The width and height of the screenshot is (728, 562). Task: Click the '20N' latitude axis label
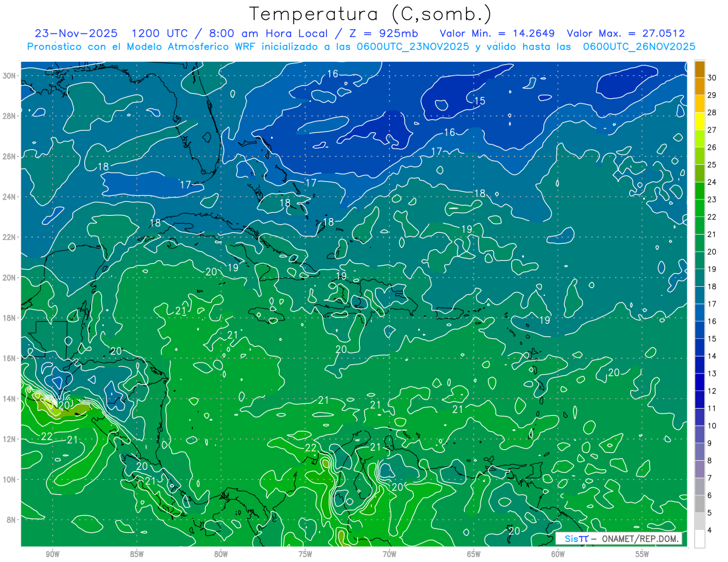coord(10,278)
